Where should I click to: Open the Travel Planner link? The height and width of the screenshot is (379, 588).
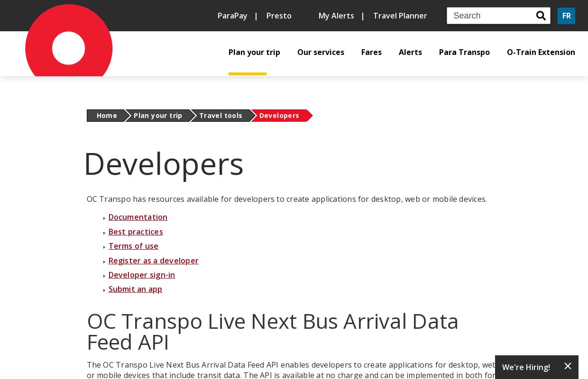tap(400, 16)
